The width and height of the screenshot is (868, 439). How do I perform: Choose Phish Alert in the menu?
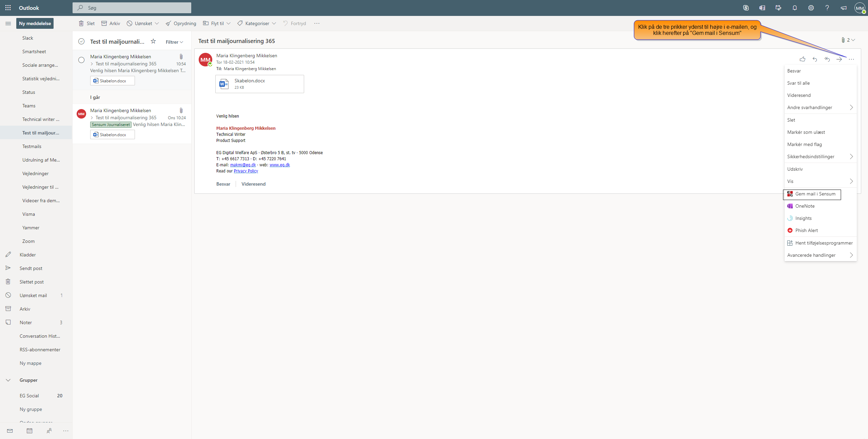821,230
